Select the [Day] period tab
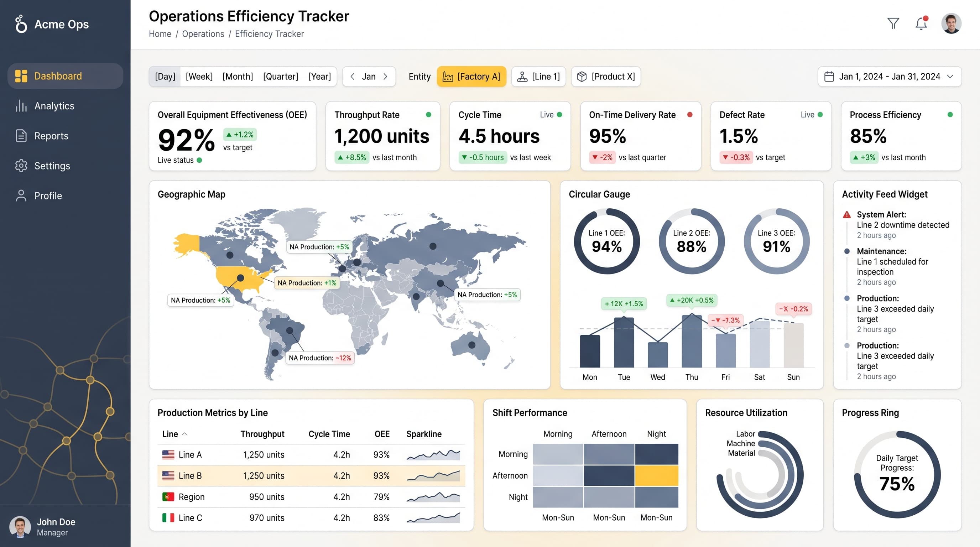Viewport: 980px width, 547px height. tap(165, 77)
